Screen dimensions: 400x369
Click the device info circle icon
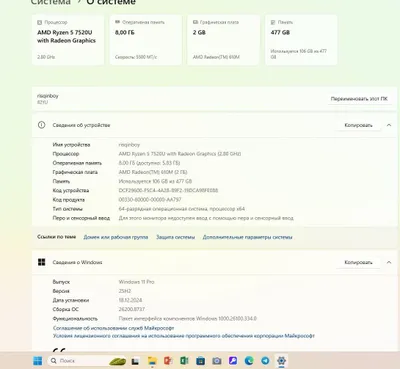41,125
